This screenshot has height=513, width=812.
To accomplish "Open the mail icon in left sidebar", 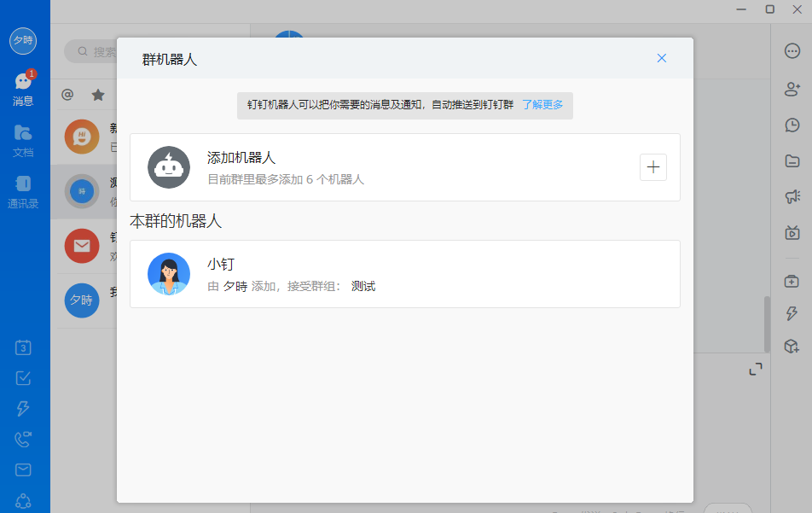I will pos(23,470).
